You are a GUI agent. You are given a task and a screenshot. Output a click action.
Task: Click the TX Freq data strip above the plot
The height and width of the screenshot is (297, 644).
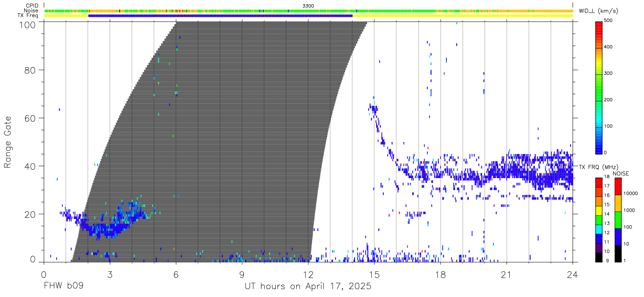308,16
